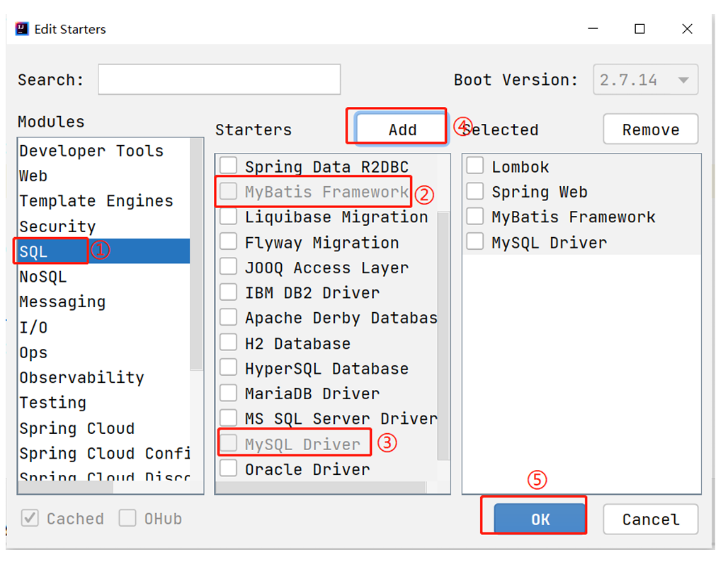Check the MariaDB Driver starter
The height and width of the screenshot is (562, 728).
(x=228, y=392)
